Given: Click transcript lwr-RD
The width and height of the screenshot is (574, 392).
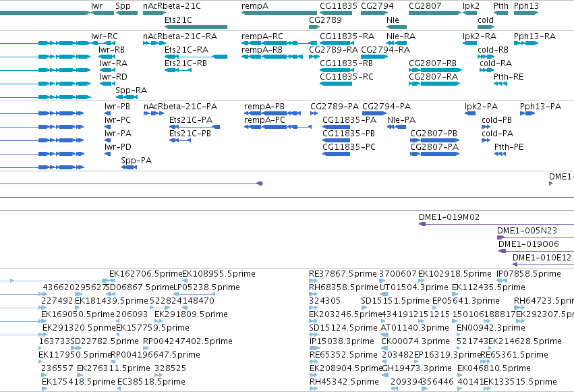Looking at the screenshot, I should [x=108, y=84].
